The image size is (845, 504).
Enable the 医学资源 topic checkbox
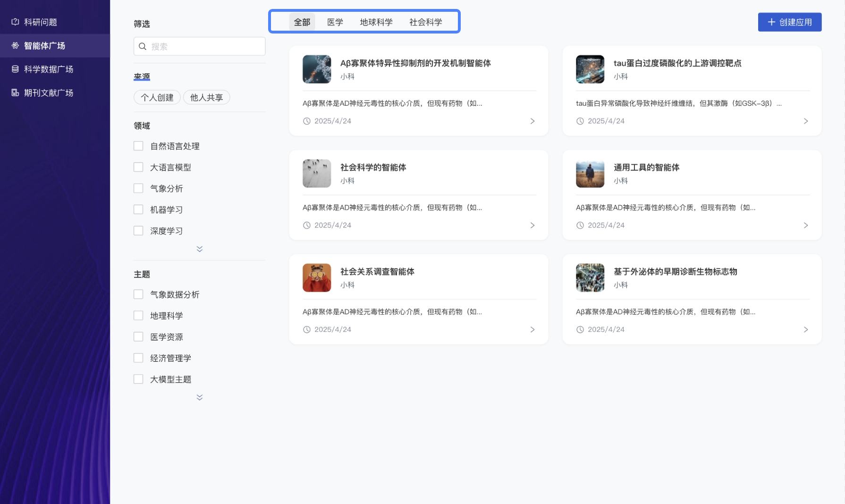click(138, 336)
